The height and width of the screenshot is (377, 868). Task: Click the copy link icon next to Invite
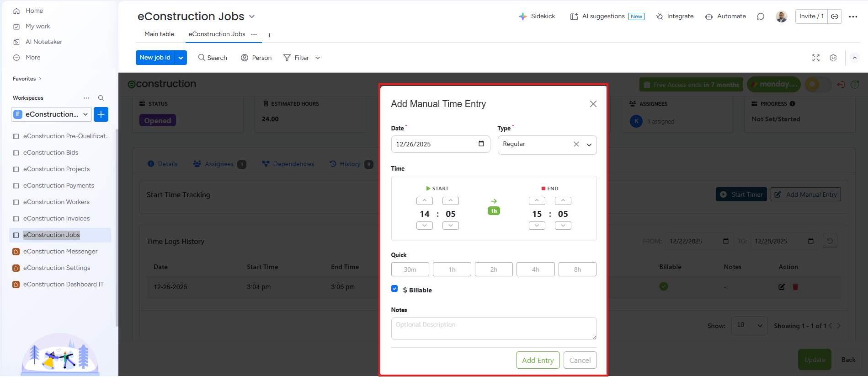pyautogui.click(x=835, y=16)
